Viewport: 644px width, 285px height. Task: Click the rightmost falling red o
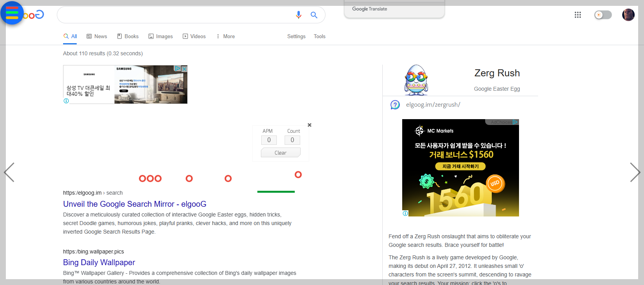[x=298, y=174]
